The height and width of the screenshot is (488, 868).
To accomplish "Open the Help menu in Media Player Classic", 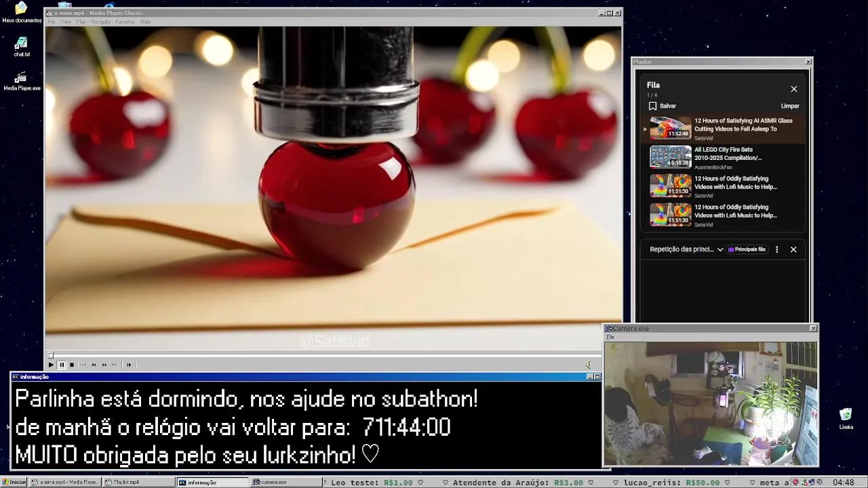I will [x=145, y=22].
